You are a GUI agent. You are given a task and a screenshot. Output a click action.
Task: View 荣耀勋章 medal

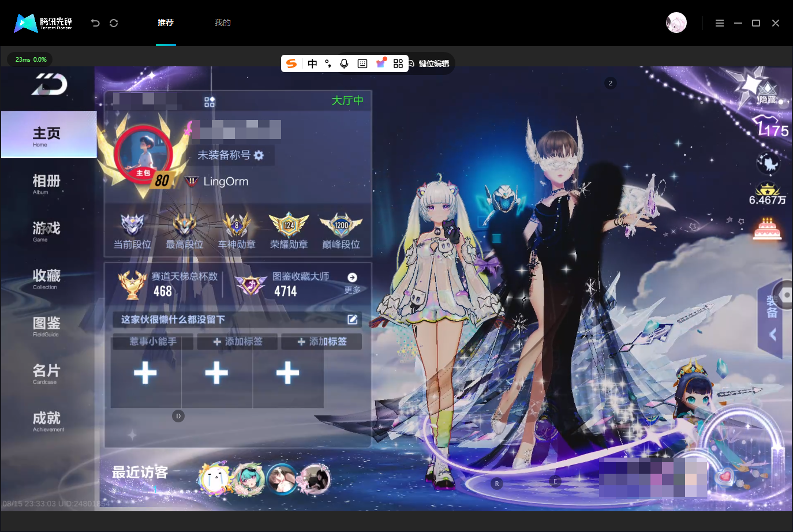tap(289, 231)
